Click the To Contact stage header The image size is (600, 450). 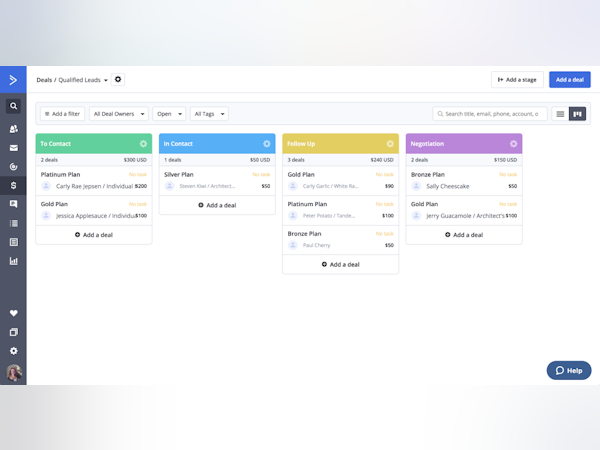click(94, 143)
